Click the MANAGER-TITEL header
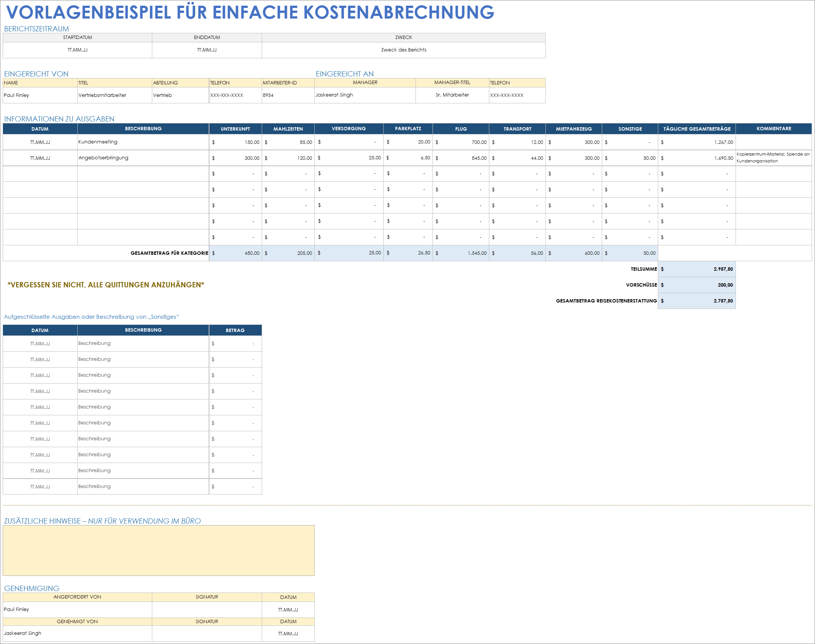The image size is (815, 644). click(452, 83)
